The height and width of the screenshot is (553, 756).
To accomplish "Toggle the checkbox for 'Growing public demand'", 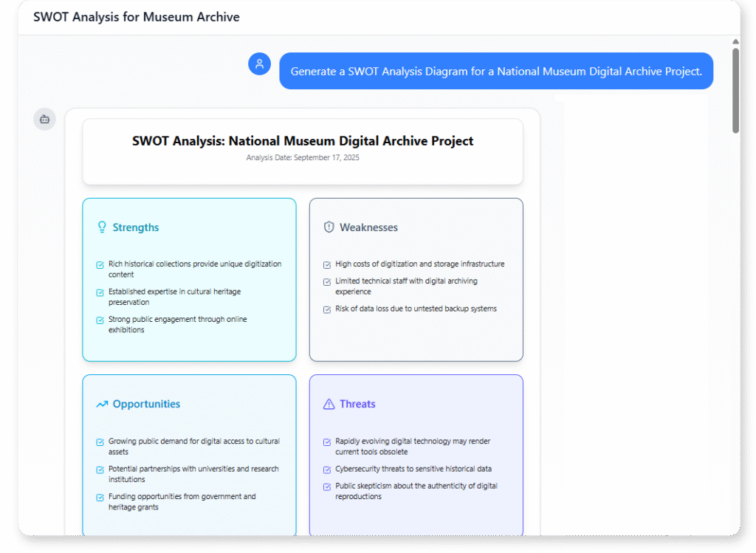I will point(100,442).
